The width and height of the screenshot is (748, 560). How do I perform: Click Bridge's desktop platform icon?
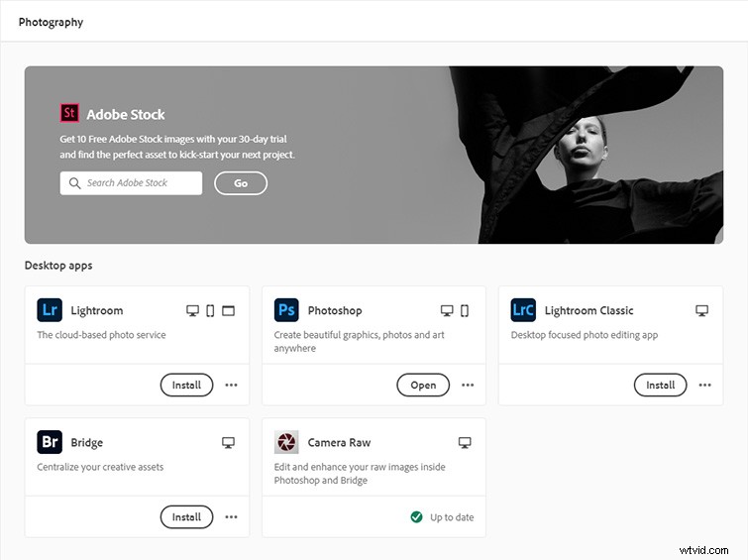[x=229, y=443]
